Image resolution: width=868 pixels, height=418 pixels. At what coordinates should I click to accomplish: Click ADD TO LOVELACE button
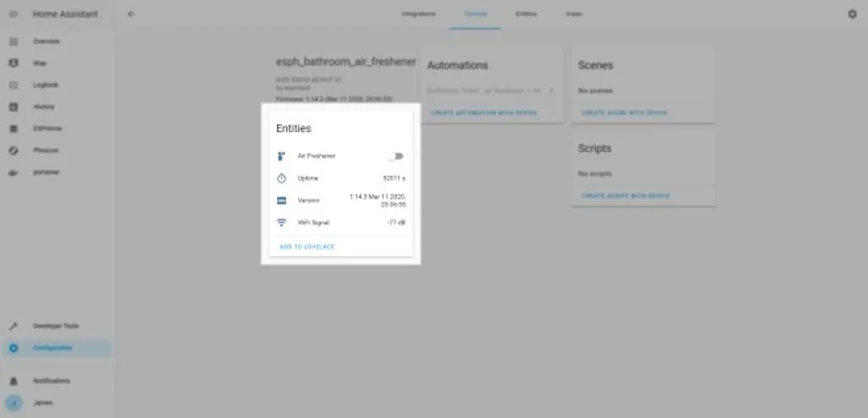pyautogui.click(x=307, y=247)
